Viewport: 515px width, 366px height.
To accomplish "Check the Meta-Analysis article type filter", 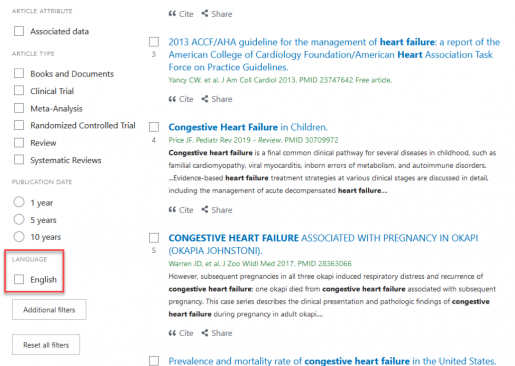I will (x=19, y=108).
